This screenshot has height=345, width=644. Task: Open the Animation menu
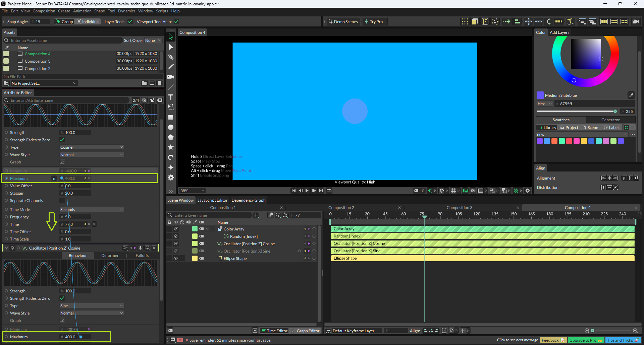(82, 11)
